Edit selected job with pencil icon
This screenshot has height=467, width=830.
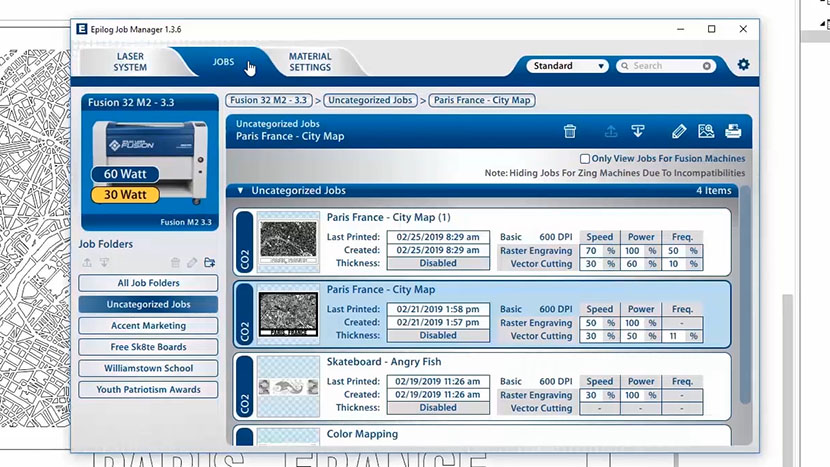point(679,131)
